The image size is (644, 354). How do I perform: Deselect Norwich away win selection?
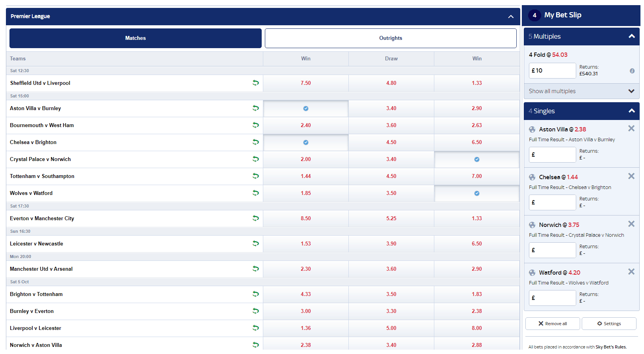477,159
